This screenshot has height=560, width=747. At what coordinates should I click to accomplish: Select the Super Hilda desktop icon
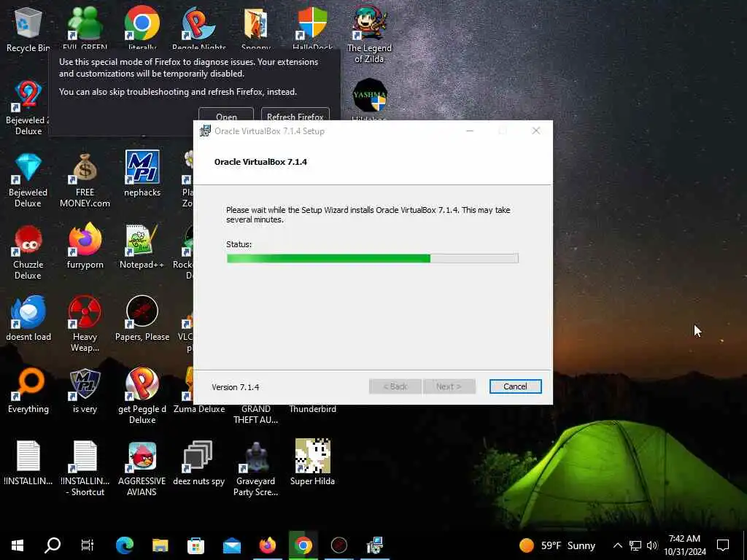click(312, 462)
